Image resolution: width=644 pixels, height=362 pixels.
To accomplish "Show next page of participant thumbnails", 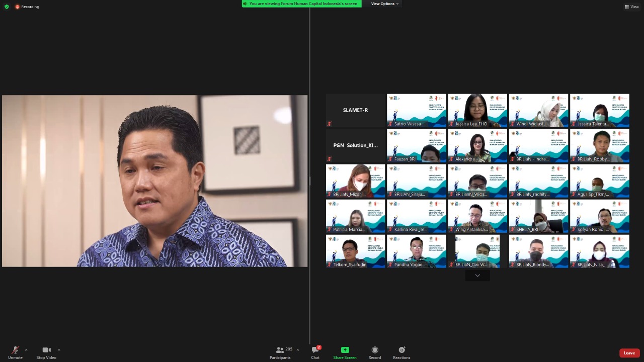I will point(477,275).
